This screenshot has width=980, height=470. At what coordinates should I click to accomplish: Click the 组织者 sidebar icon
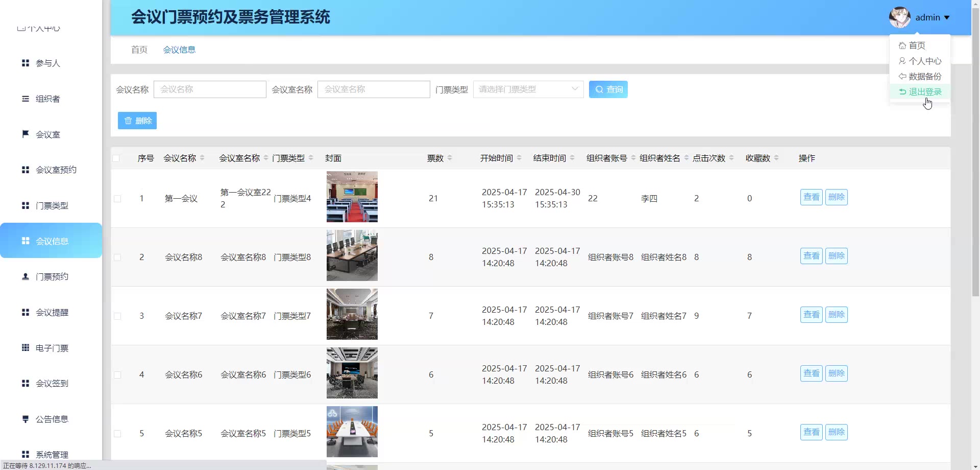click(25, 99)
